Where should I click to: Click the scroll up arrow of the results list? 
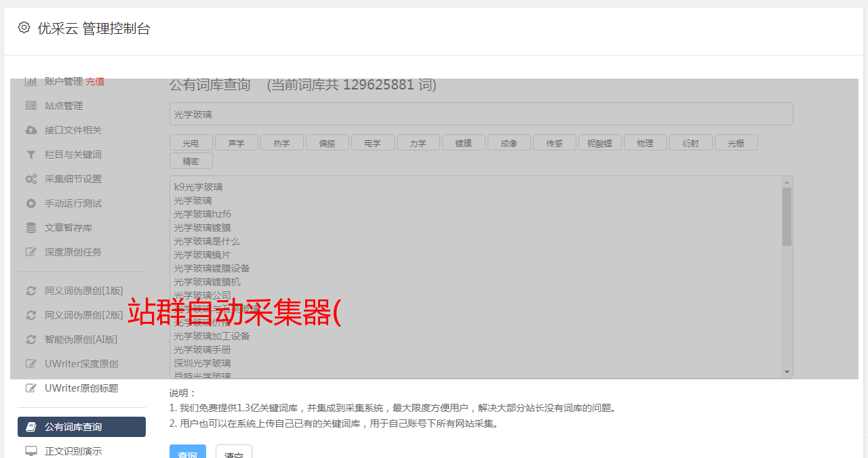tap(787, 182)
